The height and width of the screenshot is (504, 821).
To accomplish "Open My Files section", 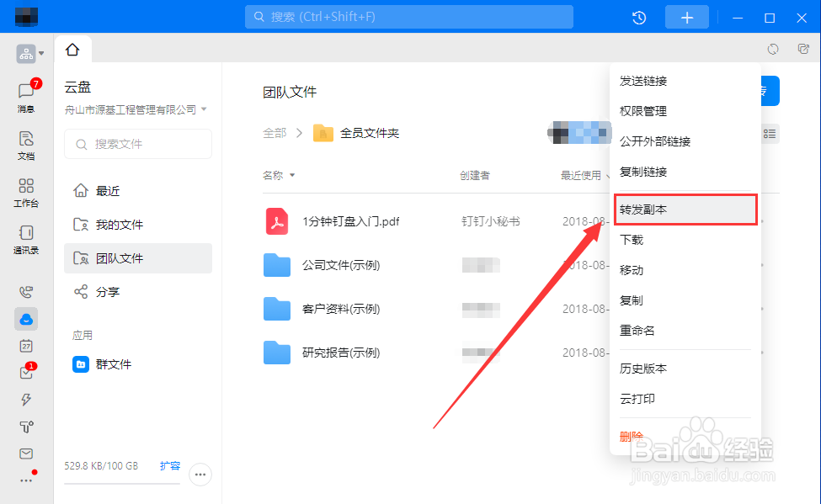I will 138,225.
